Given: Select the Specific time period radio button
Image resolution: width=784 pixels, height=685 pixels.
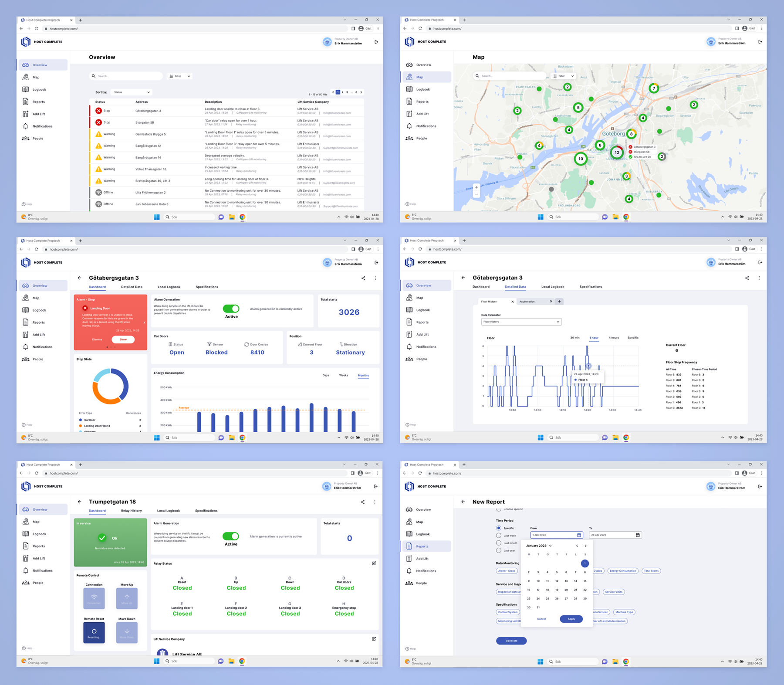Looking at the screenshot, I should [x=499, y=528].
